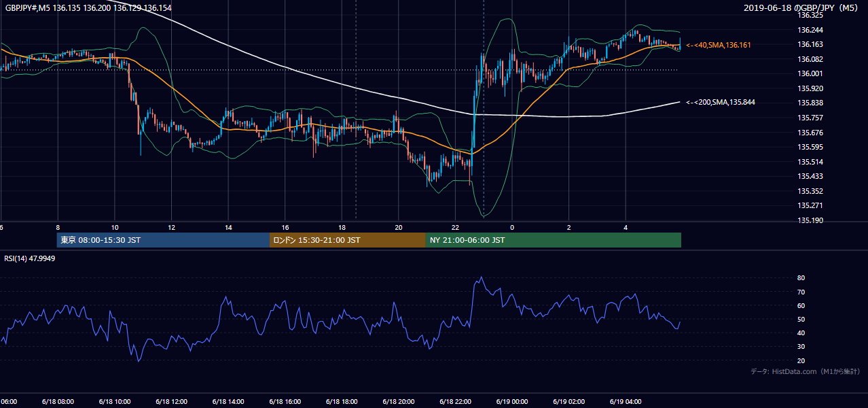The width and height of the screenshot is (868, 408).
Task: Click hour tick 14 under price chart
Action: pos(228,228)
